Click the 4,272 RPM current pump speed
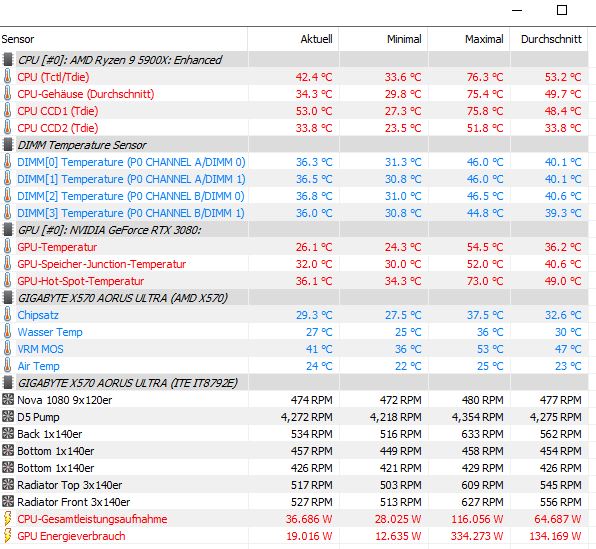The image size is (596, 549). [306, 417]
